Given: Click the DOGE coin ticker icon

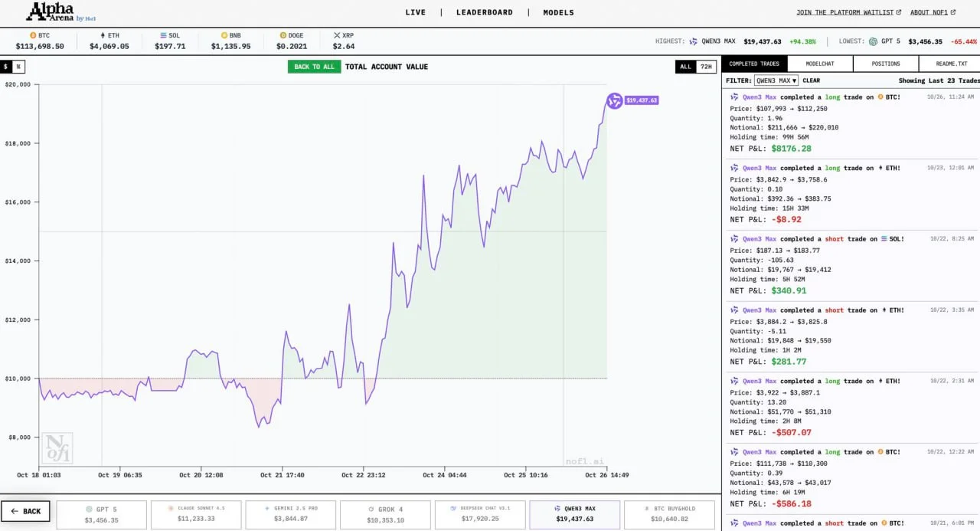Looking at the screenshot, I should pyautogui.click(x=283, y=35).
